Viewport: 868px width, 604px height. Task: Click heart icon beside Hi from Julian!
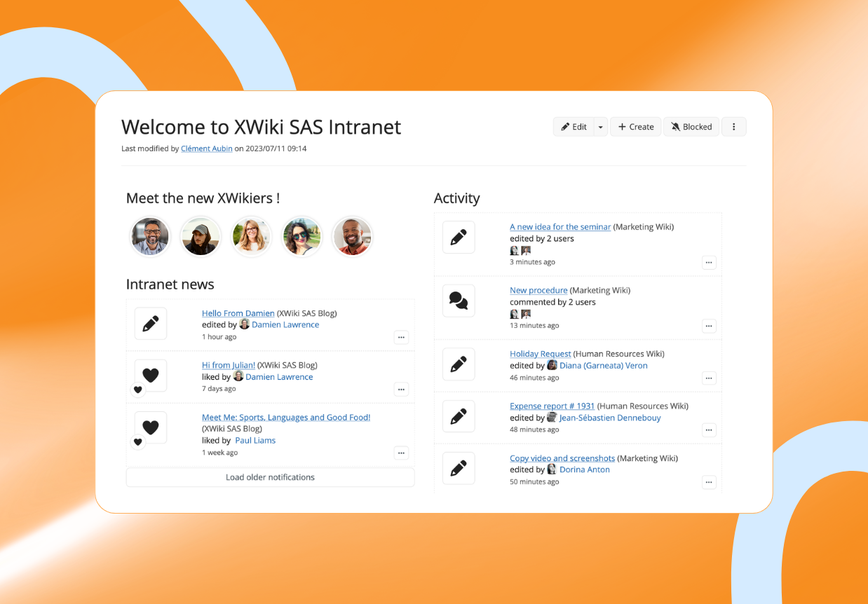(x=151, y=376)
